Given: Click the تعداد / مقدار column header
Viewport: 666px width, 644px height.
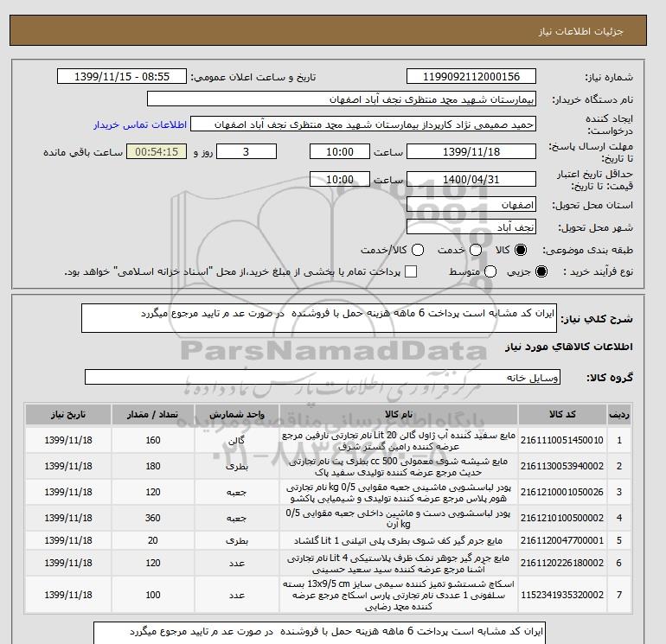Looking at the screenshot, I should (x=153, y=414).
